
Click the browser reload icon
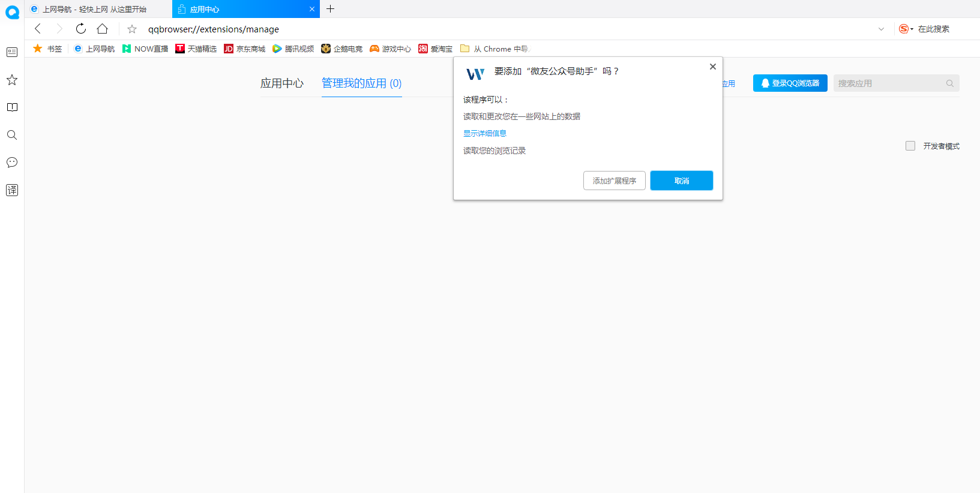coord(81,29)
